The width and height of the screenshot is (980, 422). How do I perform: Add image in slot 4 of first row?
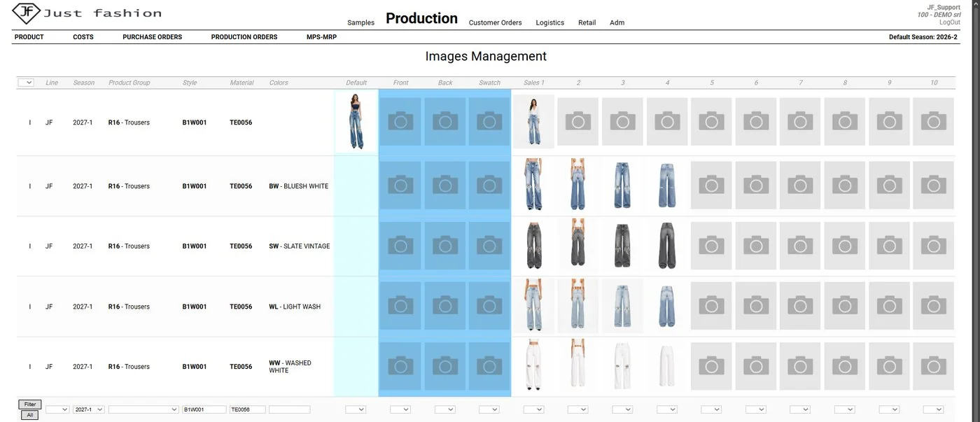coord(667,122)
